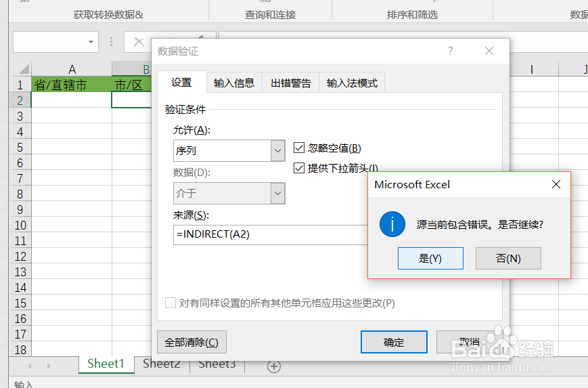This screenshot has height=388, width=588.
Task: Click 排序和筛选 ribbon group label
Action: (413, 15)
